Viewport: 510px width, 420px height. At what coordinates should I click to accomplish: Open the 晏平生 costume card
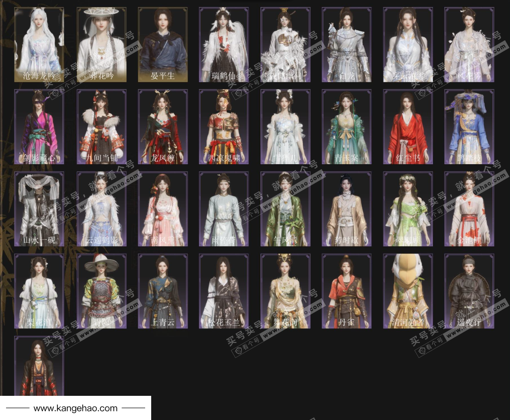(x=163, y=44)
